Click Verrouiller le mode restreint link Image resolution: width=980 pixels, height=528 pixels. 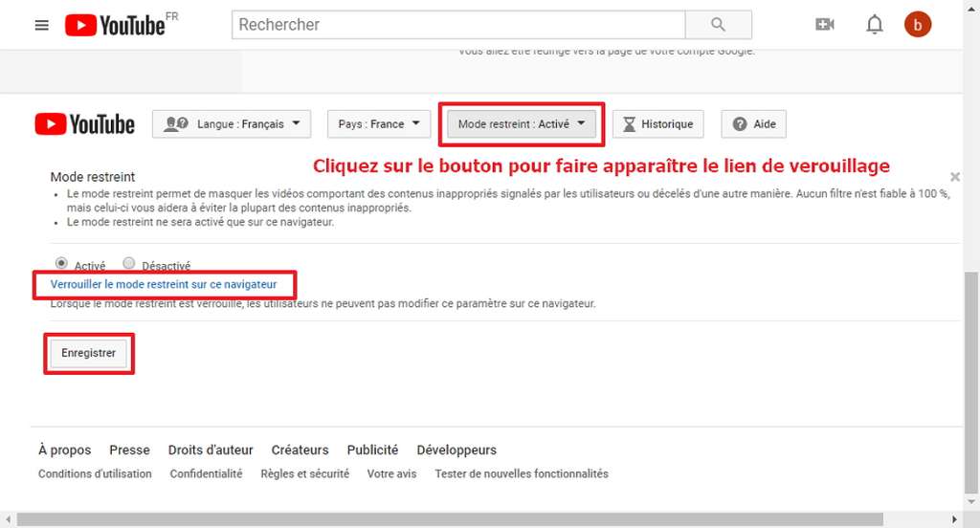click(x=164, y=284)
